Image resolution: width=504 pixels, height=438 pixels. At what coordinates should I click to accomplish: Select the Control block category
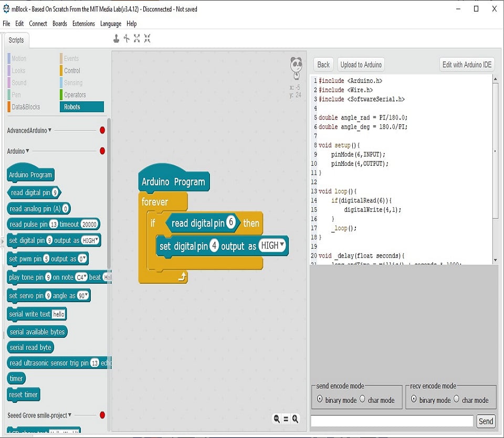72,71
